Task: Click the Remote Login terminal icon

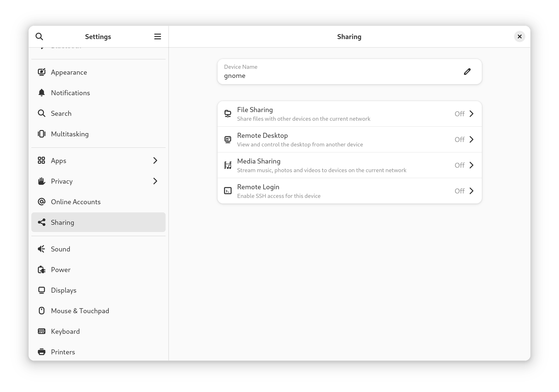Action: point(228,191)
